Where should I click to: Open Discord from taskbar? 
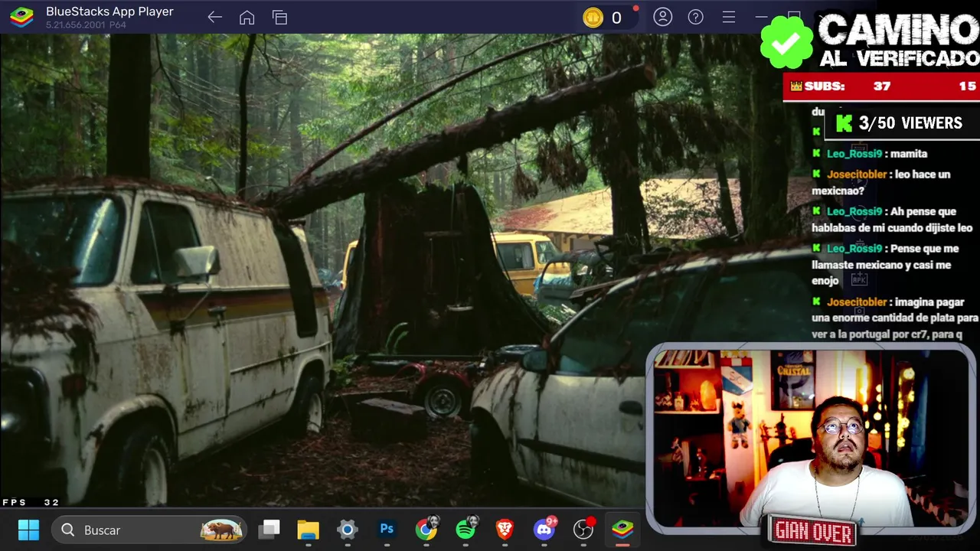544,529
